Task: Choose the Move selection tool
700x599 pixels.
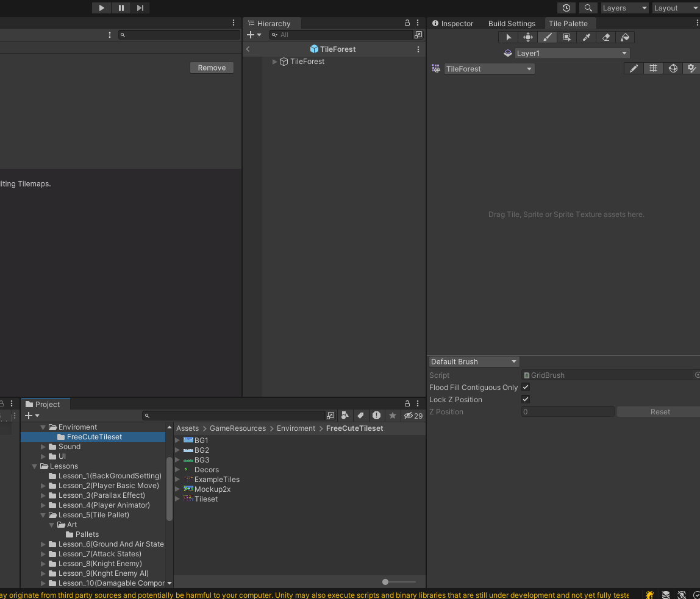Action: pos(527,37)
